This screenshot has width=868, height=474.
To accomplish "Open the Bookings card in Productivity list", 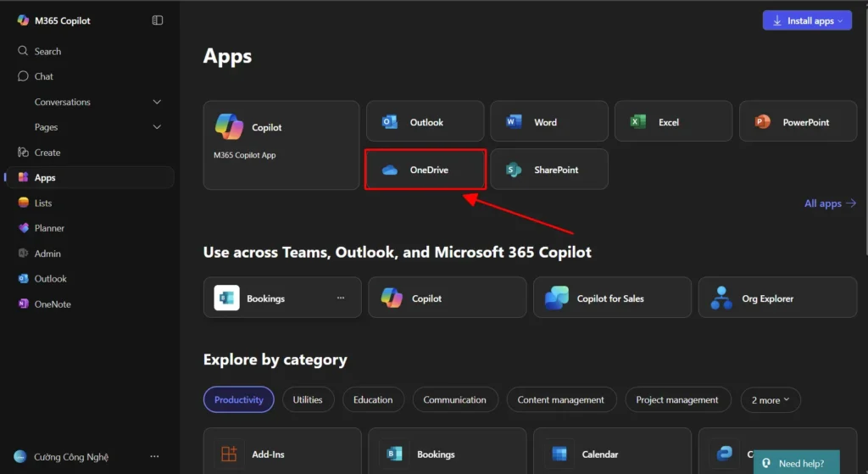I will point(448,451).
